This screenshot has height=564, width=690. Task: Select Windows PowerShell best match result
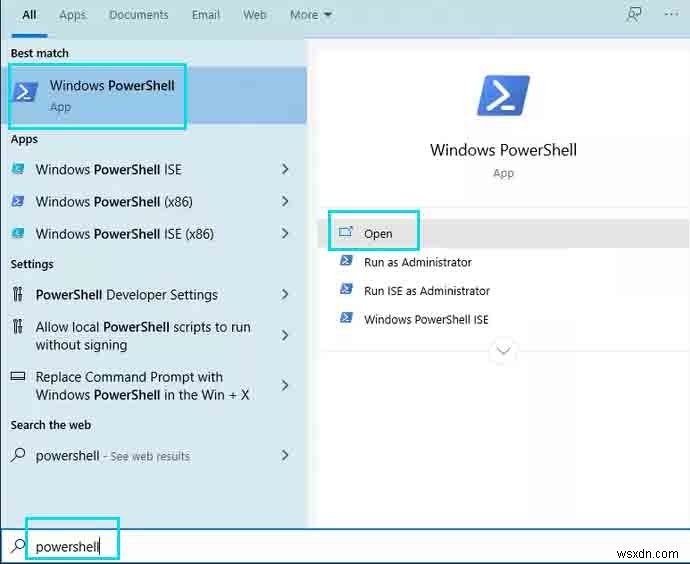[154, 95]
